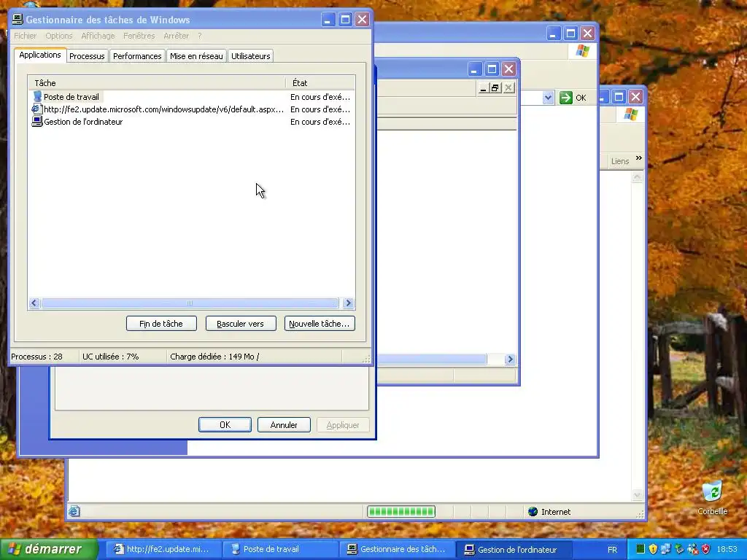This screenshot has width=747, height=560.
Task: Select the fe2.update.microsoft.com task row
Action: coord(191,109)
